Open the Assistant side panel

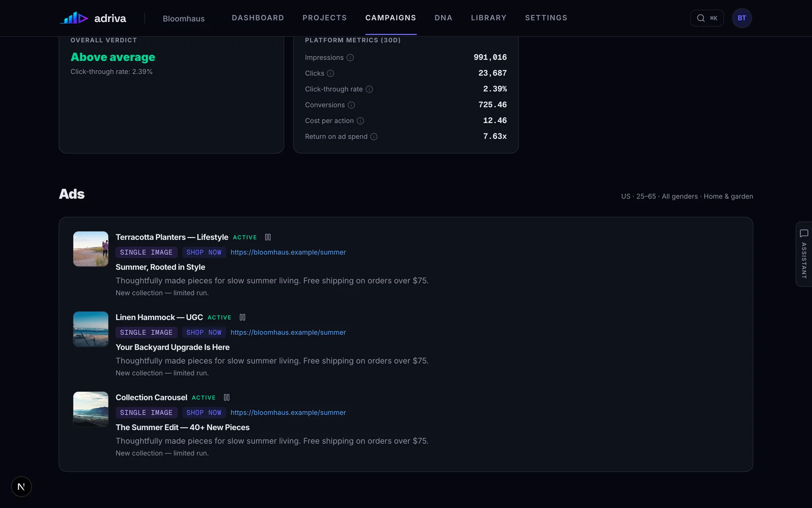804,254
